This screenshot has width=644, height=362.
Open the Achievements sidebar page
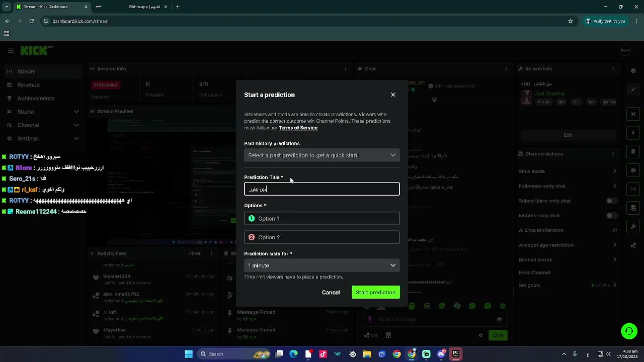tap(42, 99)
